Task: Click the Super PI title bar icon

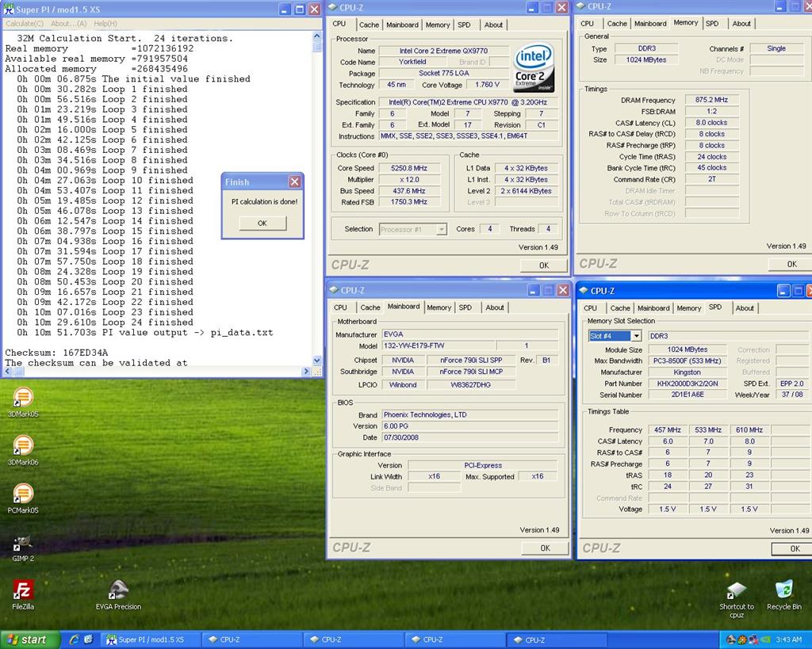Action: pyautogui.click(x=8, y=9)
